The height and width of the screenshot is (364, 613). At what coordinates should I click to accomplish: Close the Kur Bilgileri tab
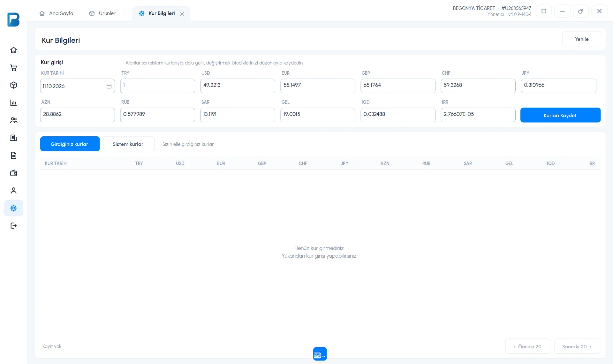182,14
